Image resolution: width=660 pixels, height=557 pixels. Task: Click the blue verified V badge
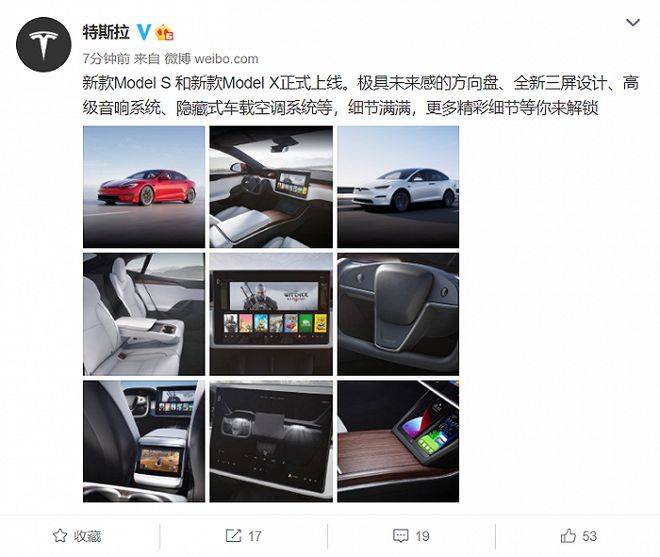click(x=144, y=32)
